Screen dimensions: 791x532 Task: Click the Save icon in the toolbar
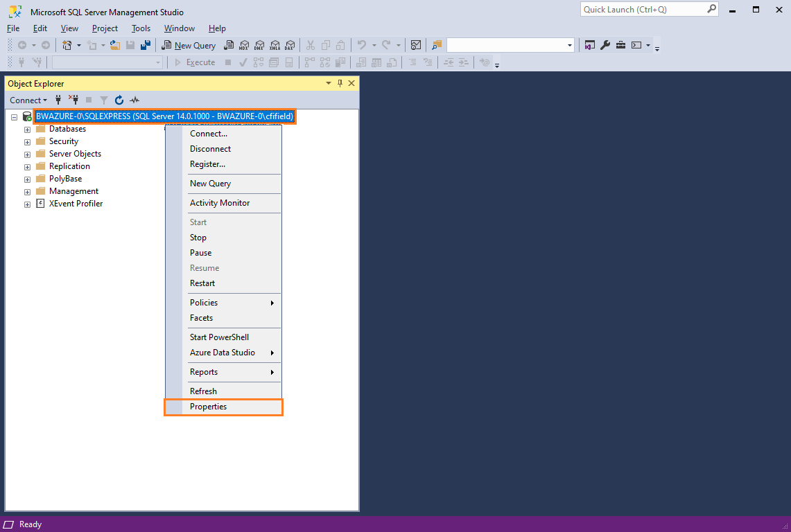(x=131, y=44)
